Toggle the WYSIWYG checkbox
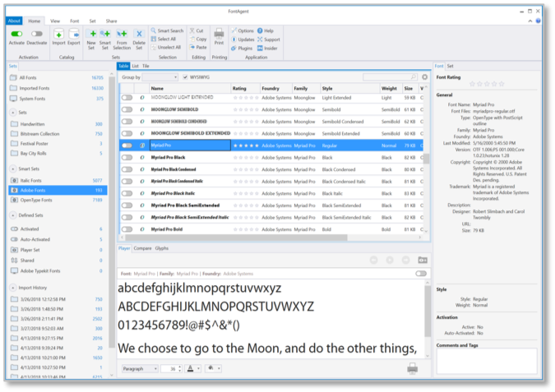 185,77
